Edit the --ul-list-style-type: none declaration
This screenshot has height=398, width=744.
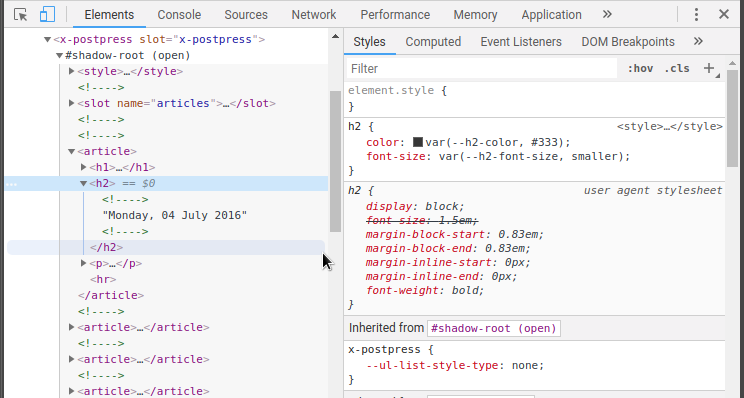455,365
